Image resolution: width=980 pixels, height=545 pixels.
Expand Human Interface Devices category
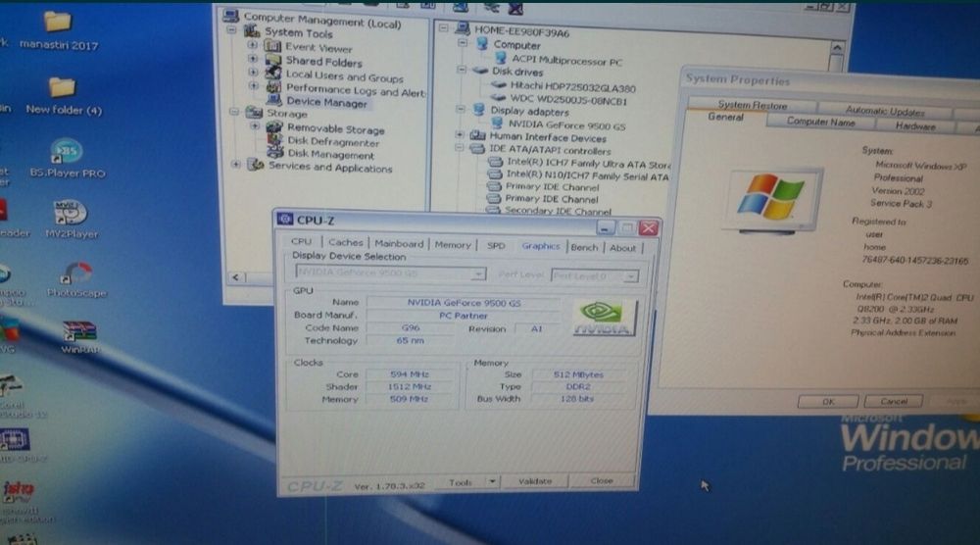point(460,134)
